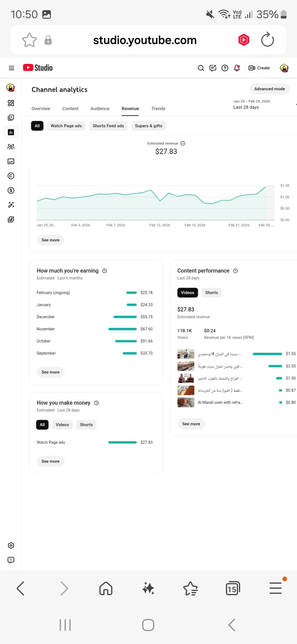Screen dimensions: 297x644
Task: Click the Create button
Action: point(259,68)
